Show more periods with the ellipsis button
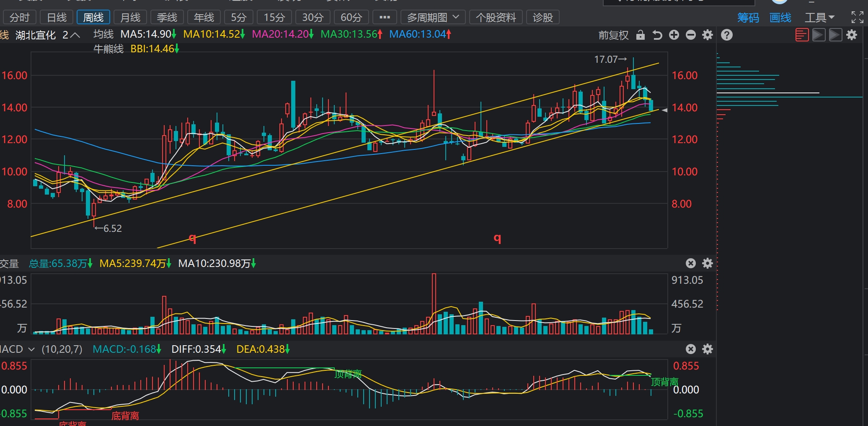The width and height of the screenshot is (868, 426). [385, 17]
